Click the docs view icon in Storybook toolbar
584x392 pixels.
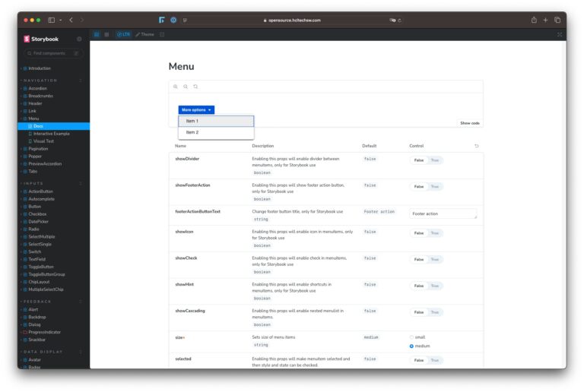pos(97,35)
